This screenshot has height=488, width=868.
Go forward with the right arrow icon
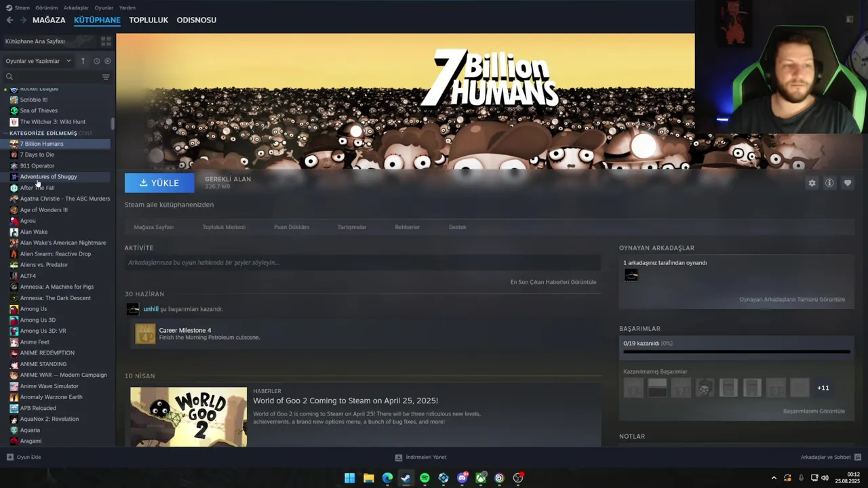click(23, 20)
